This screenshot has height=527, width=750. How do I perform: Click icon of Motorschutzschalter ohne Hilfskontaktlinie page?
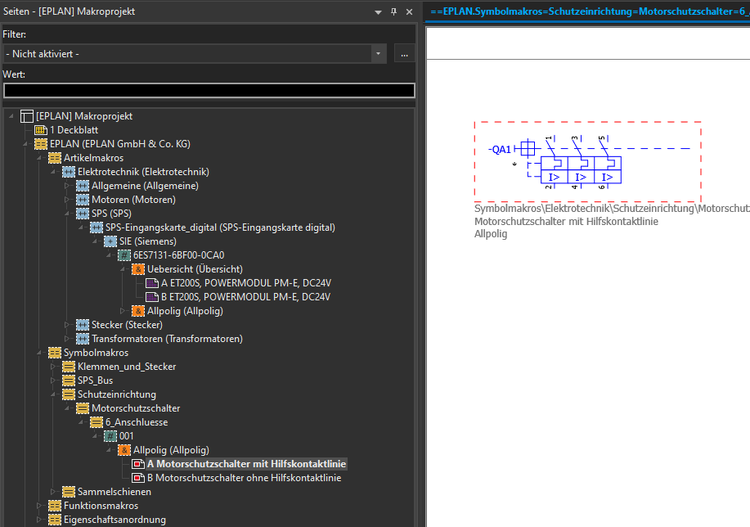[x=138, y=478]
